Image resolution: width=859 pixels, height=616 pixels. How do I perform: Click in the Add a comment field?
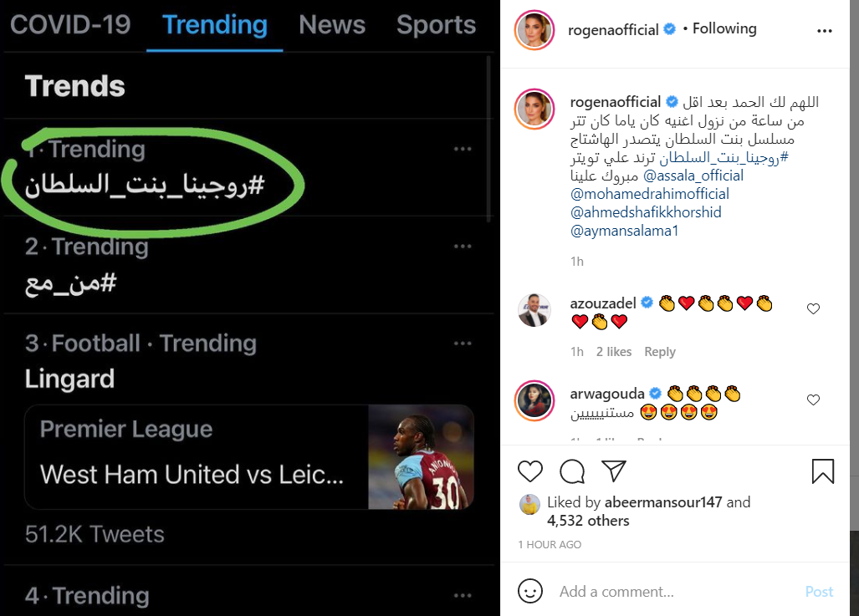coord(669,592)
